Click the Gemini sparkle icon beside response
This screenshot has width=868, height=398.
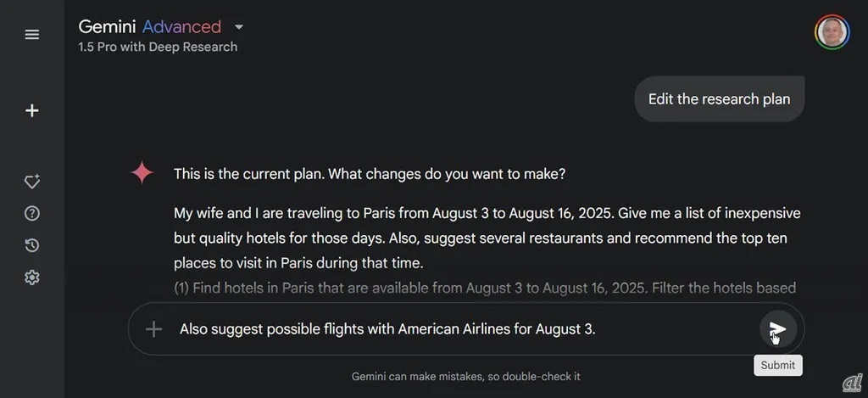[142, 173]
